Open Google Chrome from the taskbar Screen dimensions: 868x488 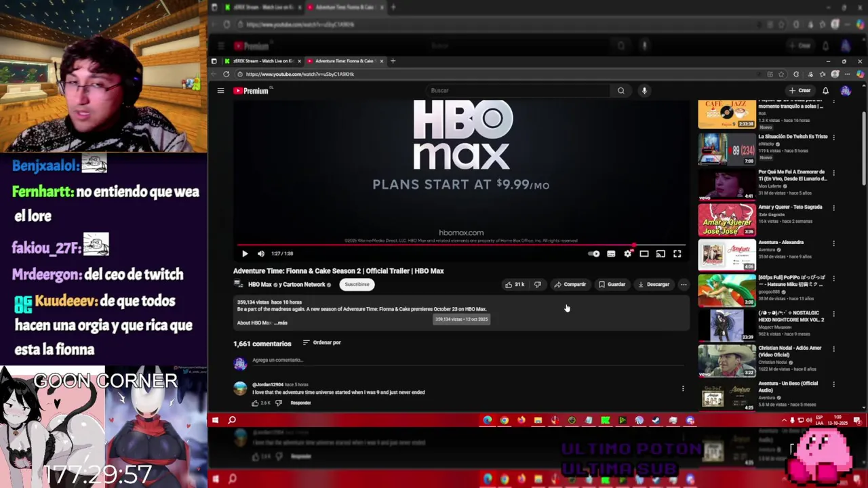[505, 420]
